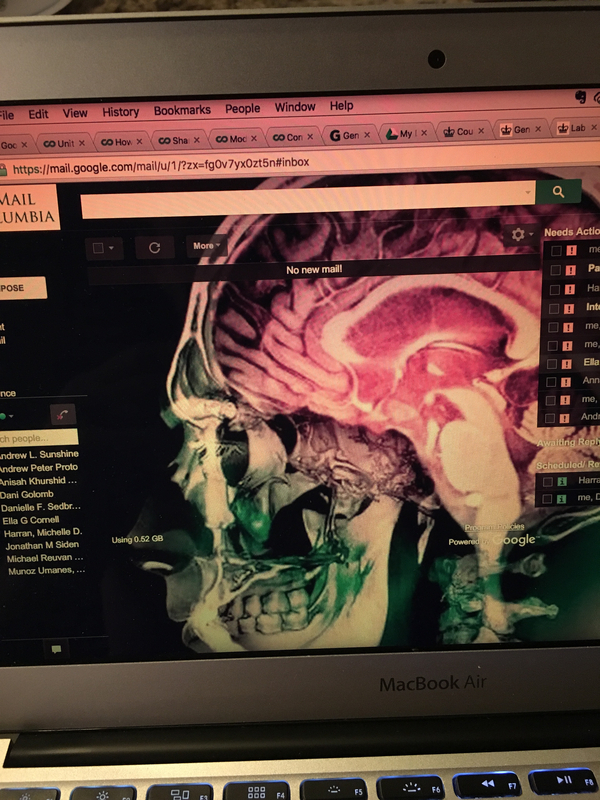Click the green search magnifier button

click(558, 191)
